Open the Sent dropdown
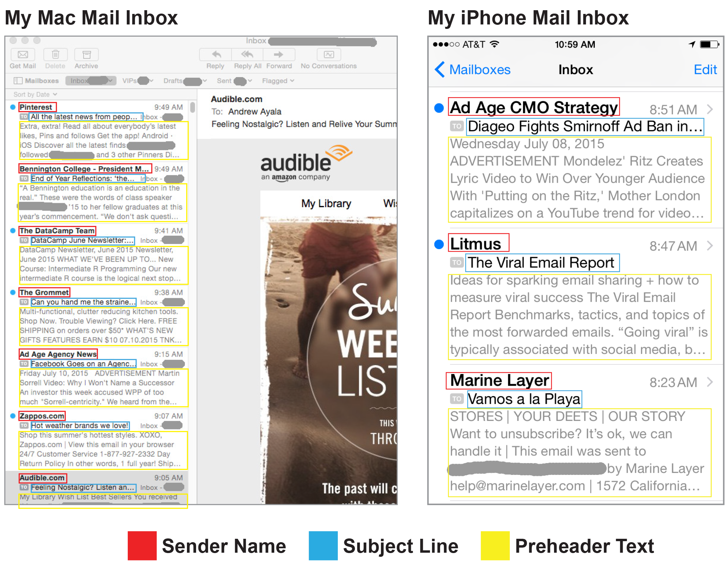728x586 pixels. (x=235, y=81)
